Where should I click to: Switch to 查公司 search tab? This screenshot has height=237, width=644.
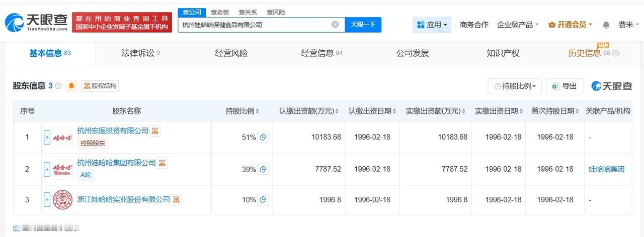(x=192, y=12)
